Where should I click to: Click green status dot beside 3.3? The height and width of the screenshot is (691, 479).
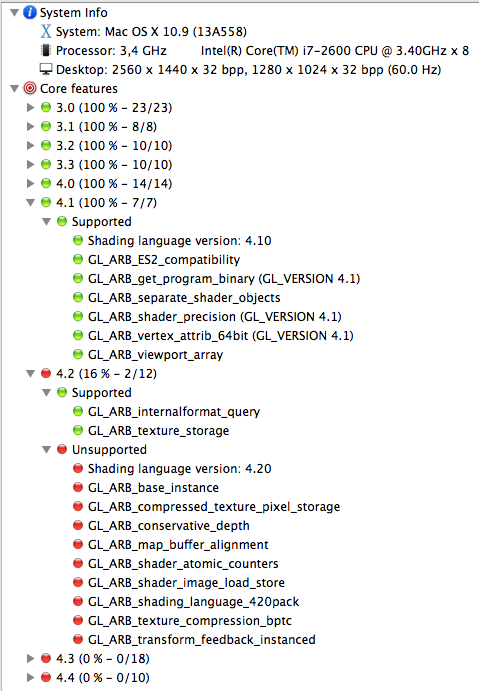pyautogui.click(x=46, y=164)
